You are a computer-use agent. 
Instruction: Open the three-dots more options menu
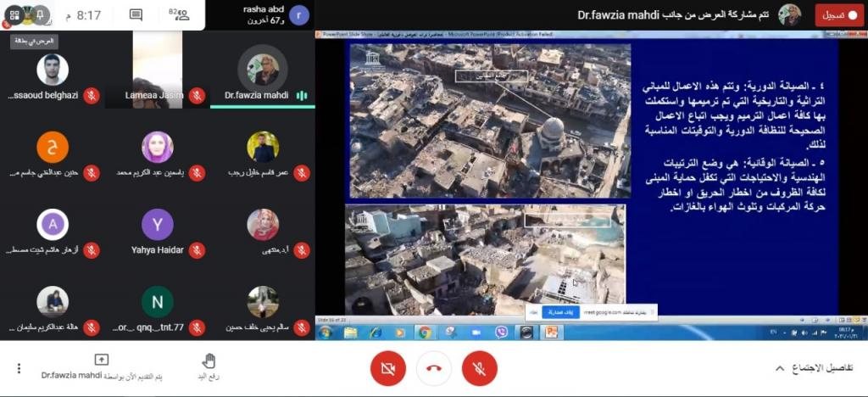click(x=19, y=368)
